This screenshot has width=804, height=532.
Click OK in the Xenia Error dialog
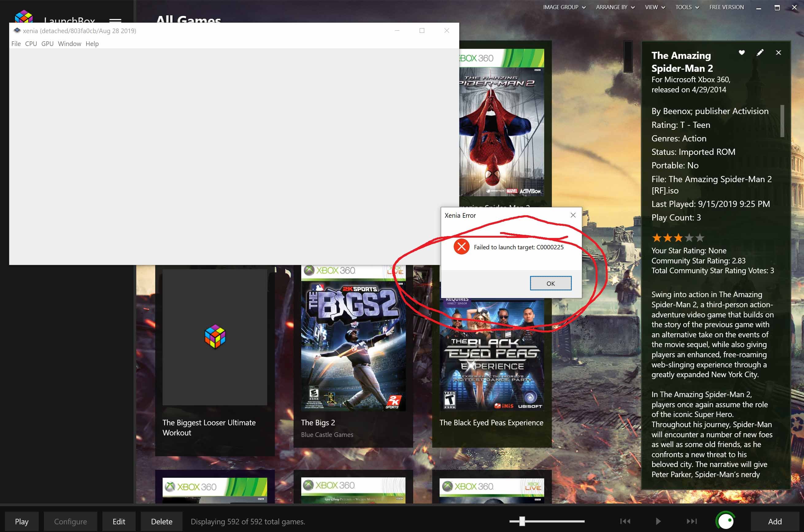[x=551, y=283]
